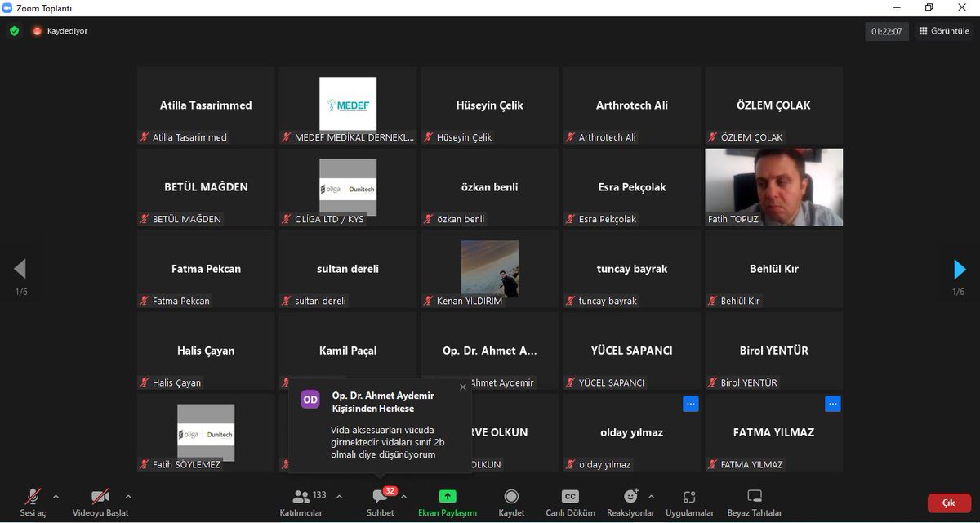980x523 pixels.
Task: Select ÖZLEM ÇOLAK participant tile
Action: [x=774, y=105]
